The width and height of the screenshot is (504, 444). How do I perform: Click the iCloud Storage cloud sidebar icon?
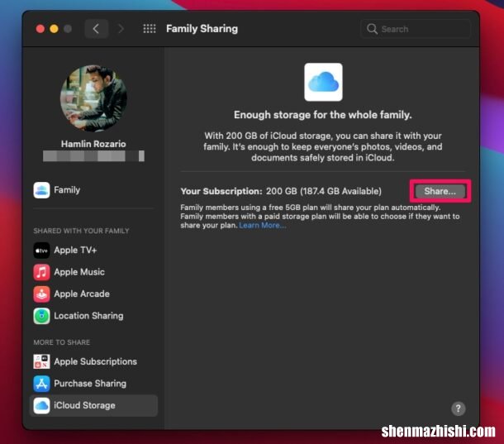coord(41,406)
